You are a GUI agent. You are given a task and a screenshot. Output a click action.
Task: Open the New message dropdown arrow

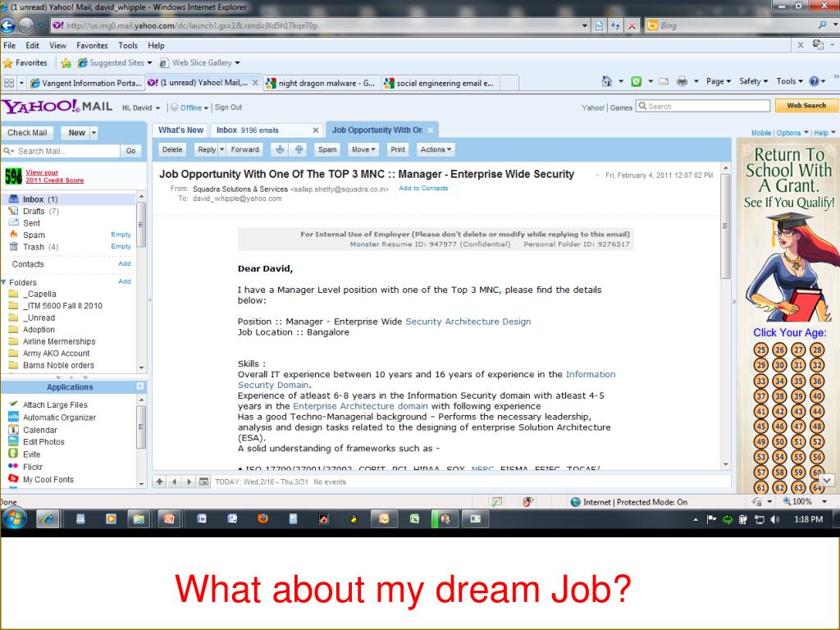tap(94, 132)
